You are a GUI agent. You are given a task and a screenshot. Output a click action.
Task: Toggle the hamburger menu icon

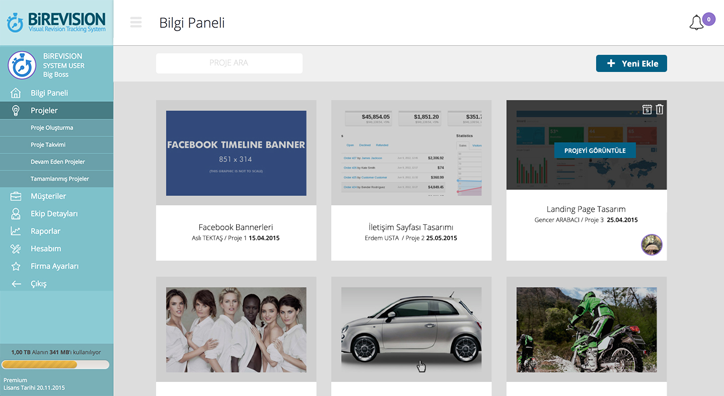[x=136, y=22]
